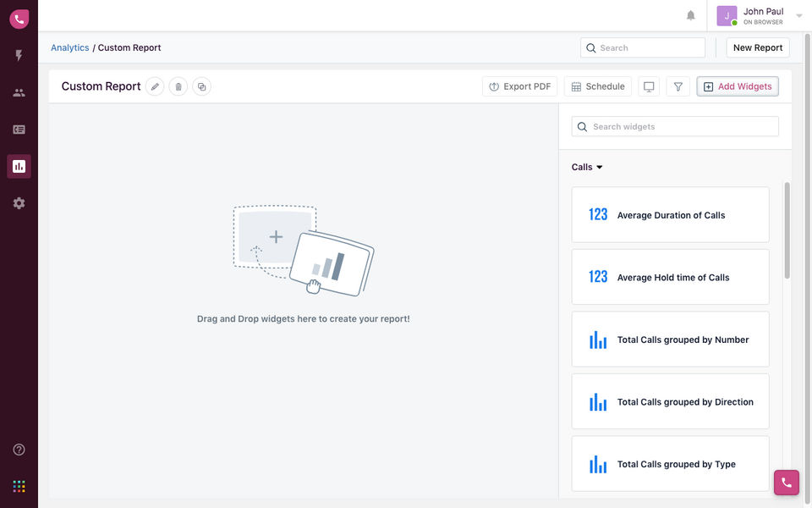
Task: Open the notifications bell
Action: click(x=691, y=15)
